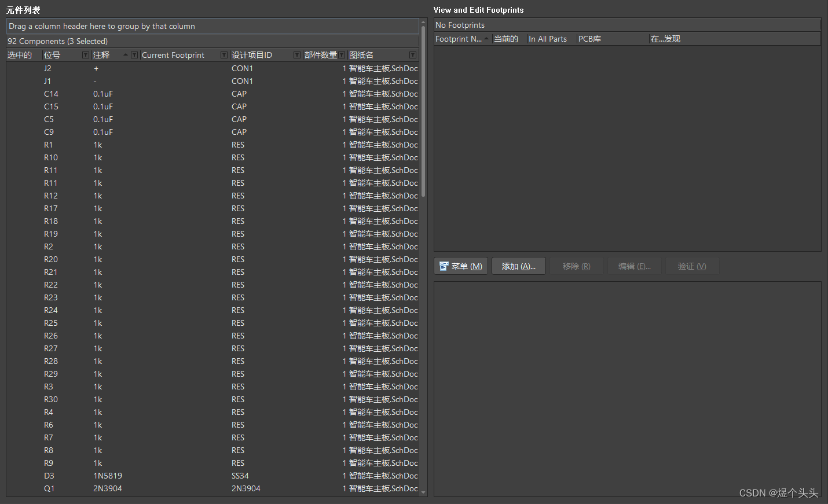
Task: Select component row R6
Action: coord(213,425)
